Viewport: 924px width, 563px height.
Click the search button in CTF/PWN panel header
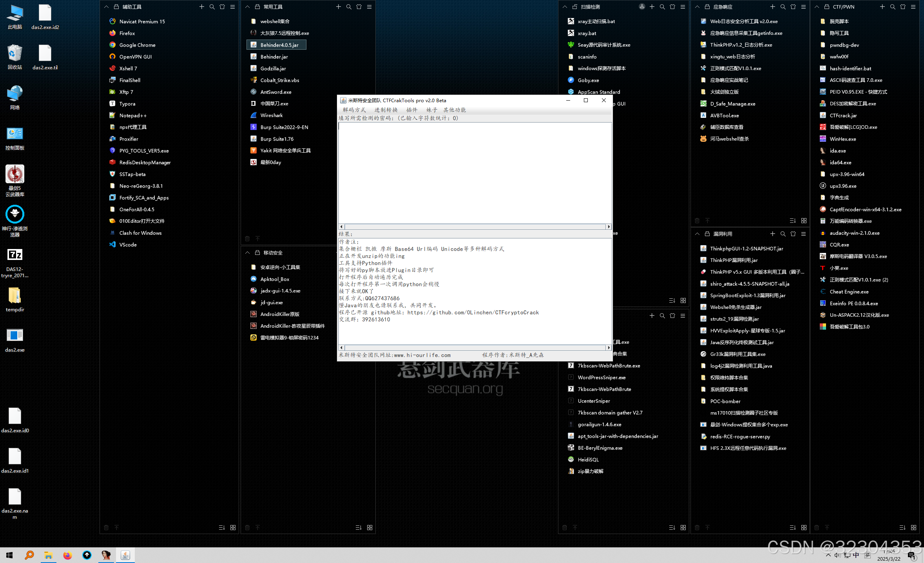pos(892,7)
